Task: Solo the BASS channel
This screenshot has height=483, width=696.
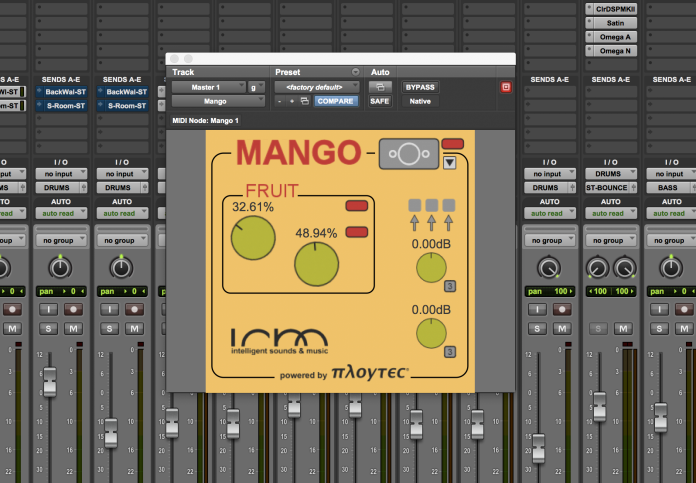Action: [659, 329]
